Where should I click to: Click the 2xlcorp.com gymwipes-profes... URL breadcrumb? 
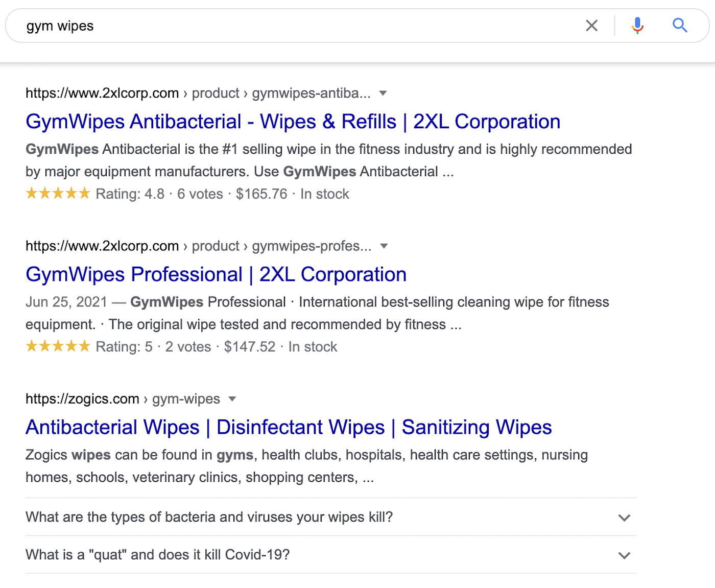click(x=199, y=246)
